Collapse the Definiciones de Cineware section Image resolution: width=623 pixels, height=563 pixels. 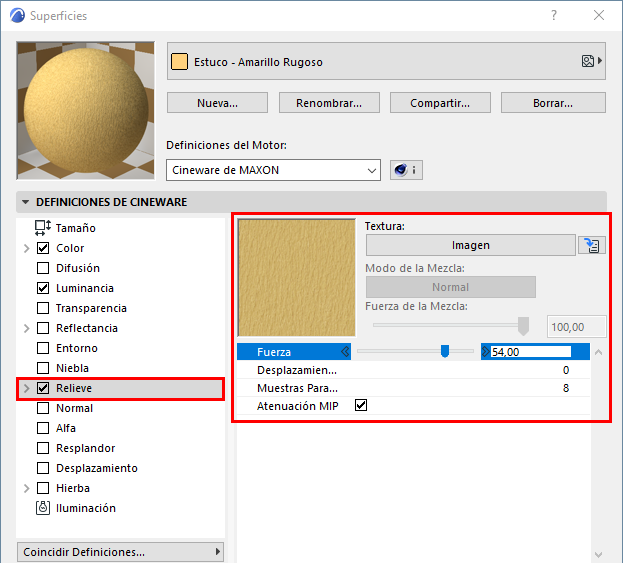(25, 202)
